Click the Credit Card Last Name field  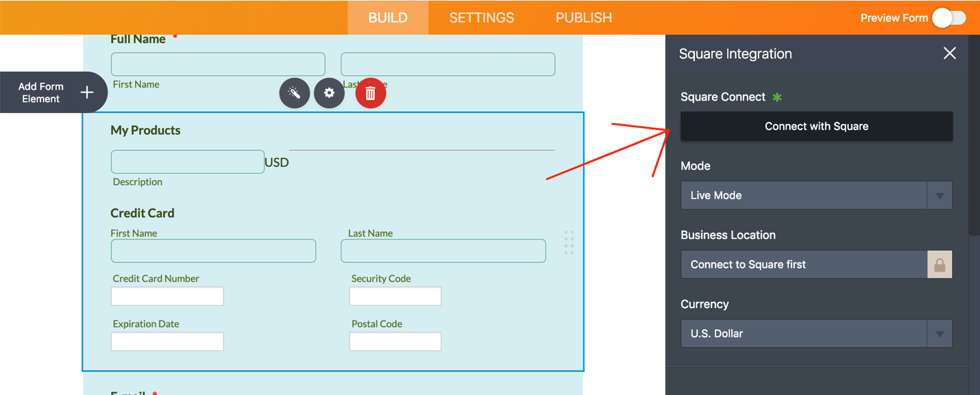(x=443, y=251)
